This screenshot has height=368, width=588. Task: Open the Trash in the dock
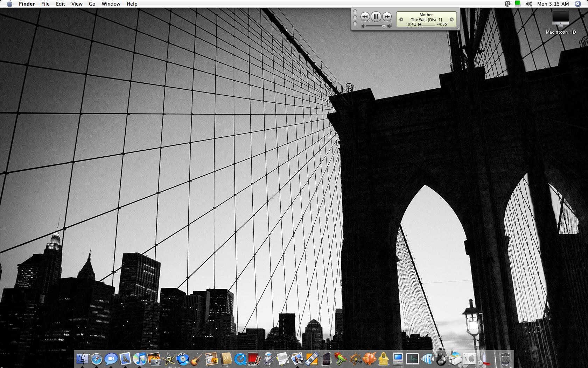pyautogui.click(x=505, y=359)
